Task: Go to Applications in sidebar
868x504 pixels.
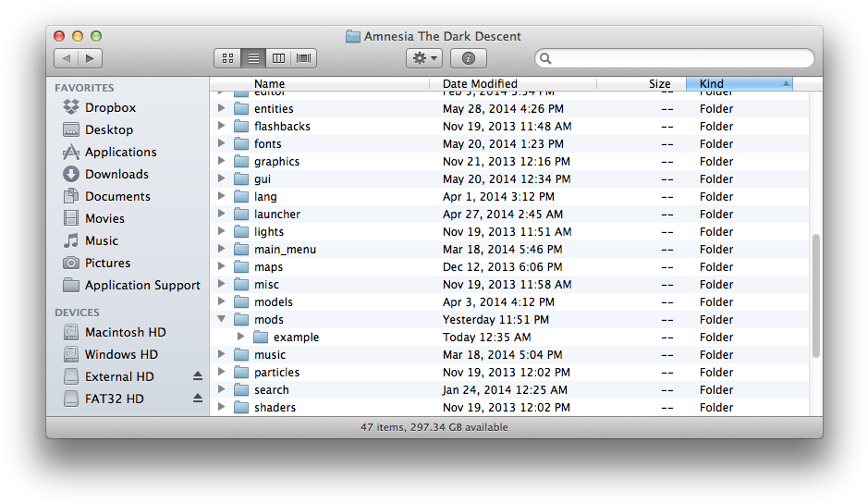Action: coord(120,152)
